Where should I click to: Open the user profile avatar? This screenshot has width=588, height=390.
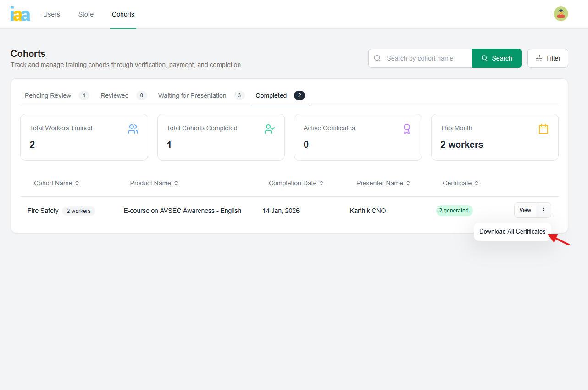click(x=560, y=14)
